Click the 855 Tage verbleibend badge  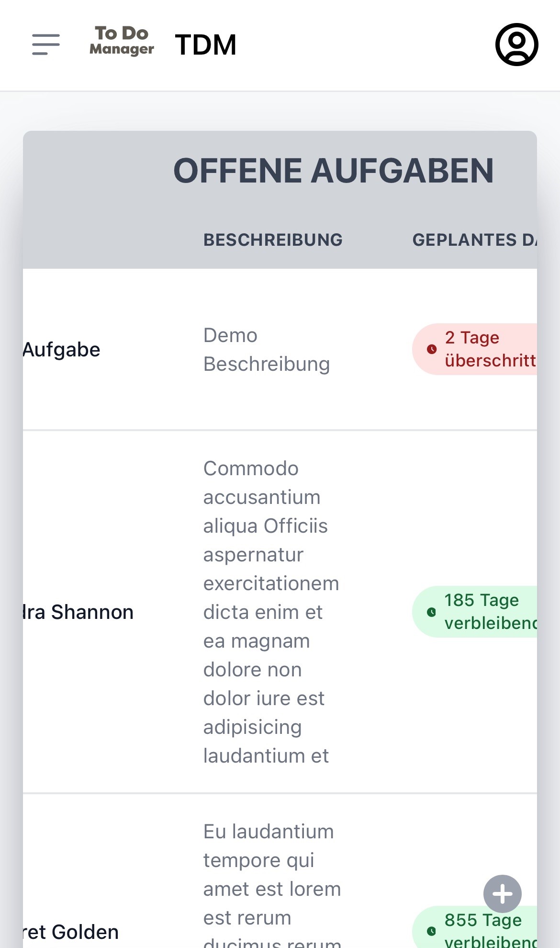tap(475, 927)
